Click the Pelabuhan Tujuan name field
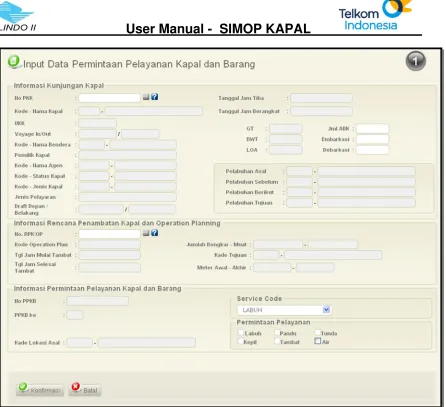446x407 pixels. coord(366,203)
